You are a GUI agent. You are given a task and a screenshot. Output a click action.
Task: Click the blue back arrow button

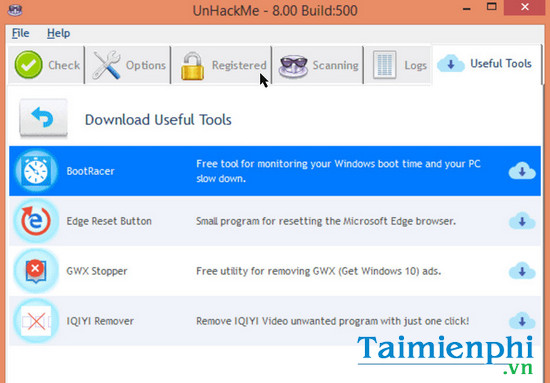(x=43, y=117)
